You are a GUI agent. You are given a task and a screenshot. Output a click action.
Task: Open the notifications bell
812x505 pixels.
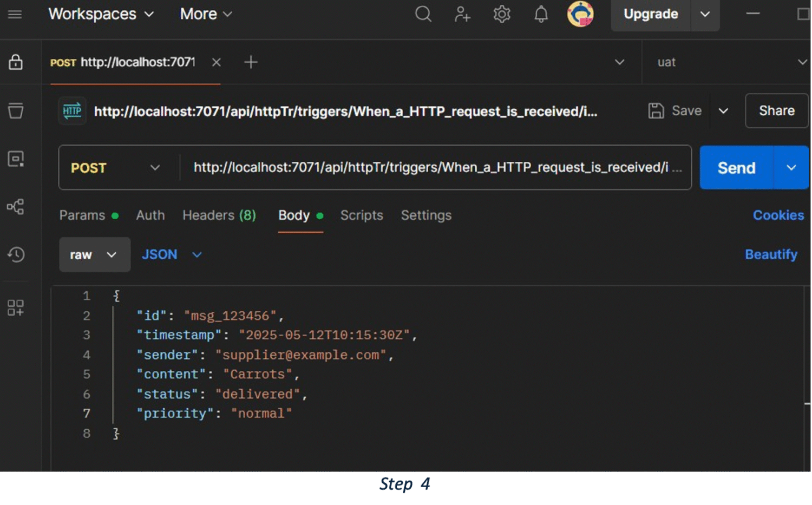coord(541,14)
